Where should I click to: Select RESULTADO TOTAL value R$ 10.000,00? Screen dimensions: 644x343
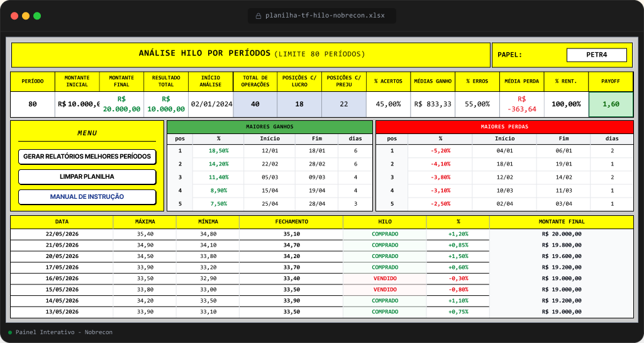[166, 104]
